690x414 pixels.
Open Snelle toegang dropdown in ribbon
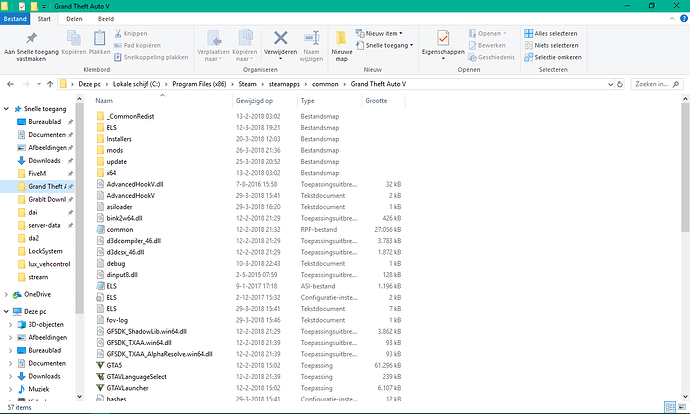point(384,45)
